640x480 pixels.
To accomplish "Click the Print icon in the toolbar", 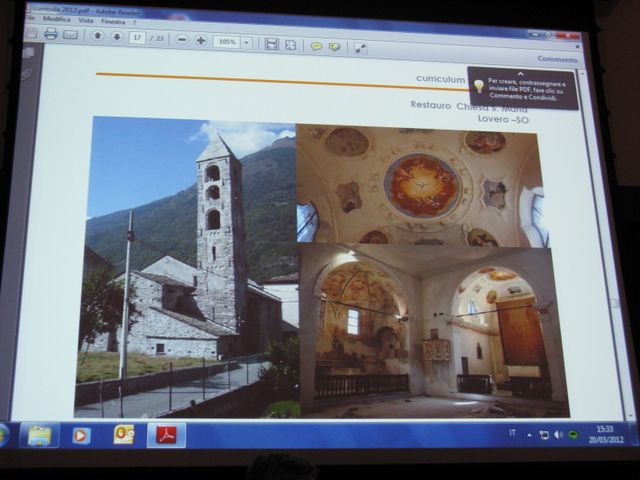I will point(51,34).
